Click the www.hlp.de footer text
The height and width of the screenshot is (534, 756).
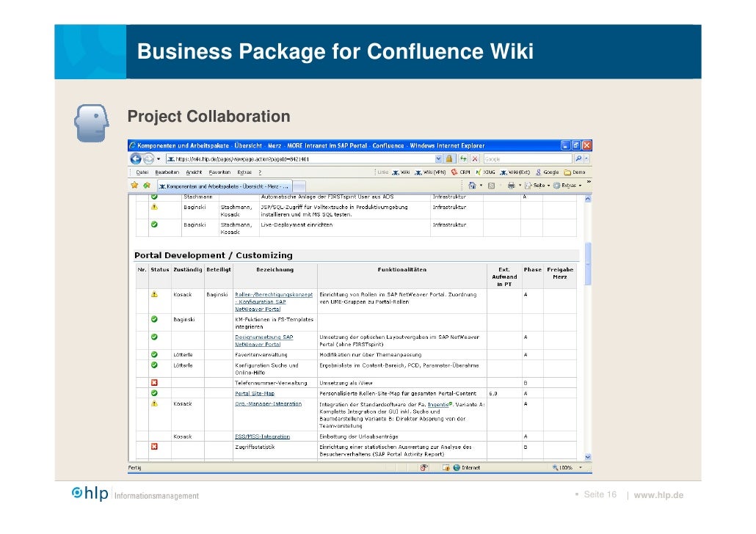[x=658, y=495]
